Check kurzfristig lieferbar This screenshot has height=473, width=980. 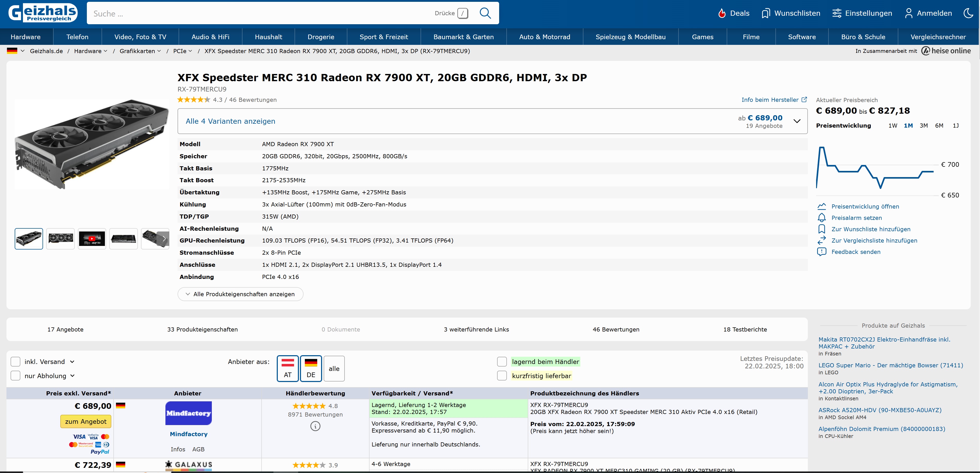click(x=502, y=376)
